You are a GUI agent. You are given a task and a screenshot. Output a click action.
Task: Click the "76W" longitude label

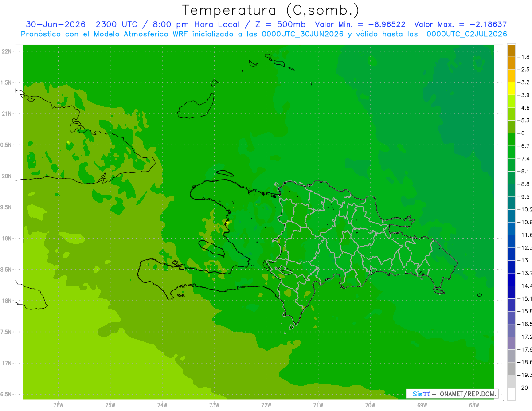point(58,405)
